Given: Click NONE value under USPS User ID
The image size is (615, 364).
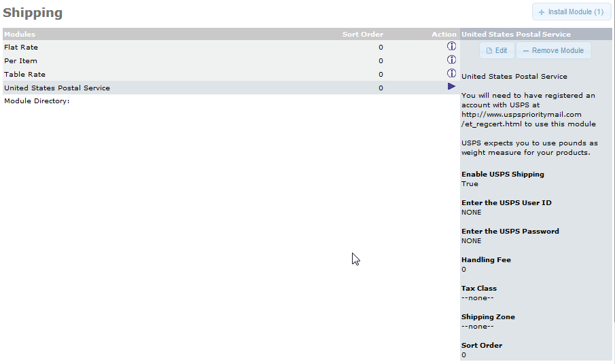Looking at the screenshot, I should coord(471,213).
